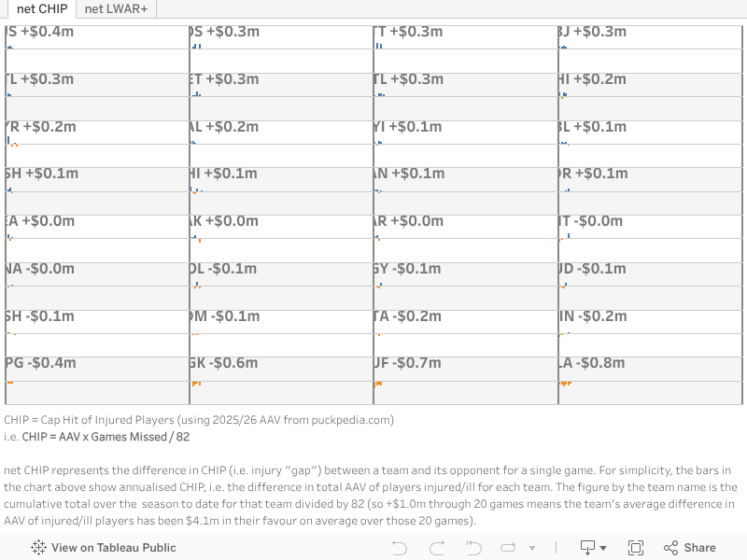Screen dimensions: 747x560
Task: Click the Share button label
Action: pyautogui.click(x=700, y=548)
